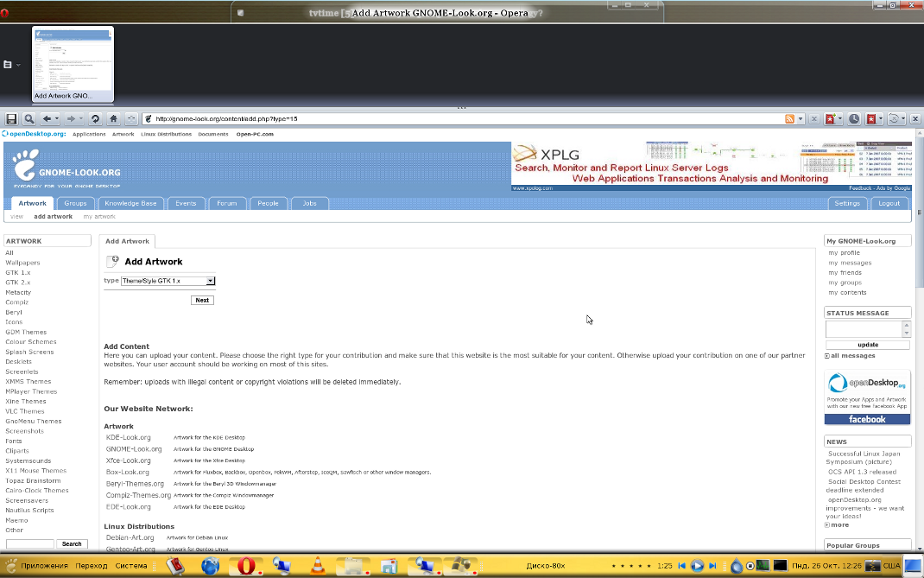This screenshot has height=578, width=924.
Task: Open Wallpapers in the Artwork sidebar
Action: click(x=23, y=263)
